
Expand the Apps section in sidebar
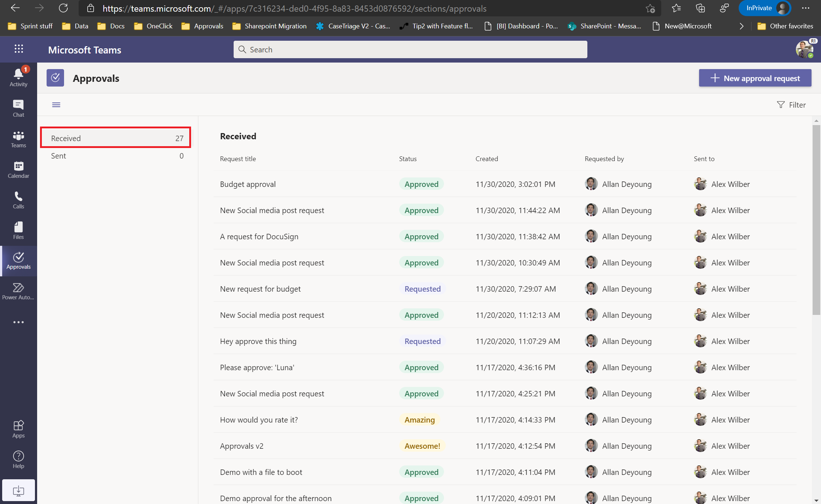pyautogui.click(x=18, y=428)
